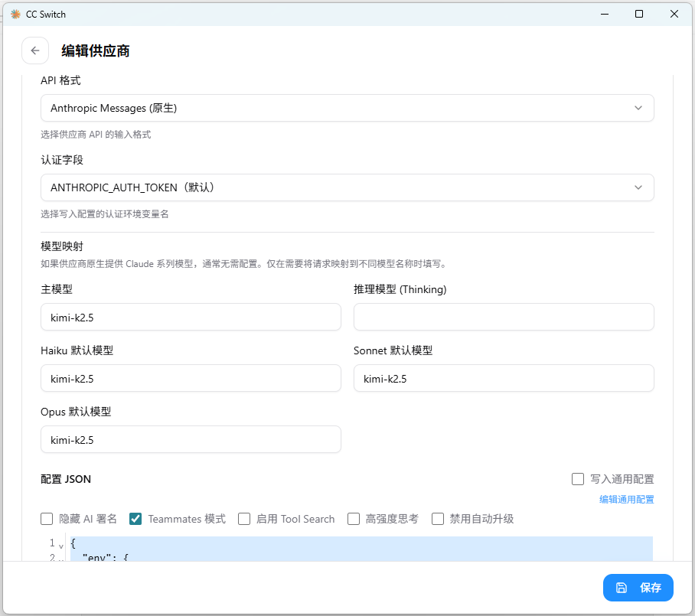Image resolution: width=695 pixels, height=616 pixels.
Task: Click the save disk icon
Action: tap(622, 588)
